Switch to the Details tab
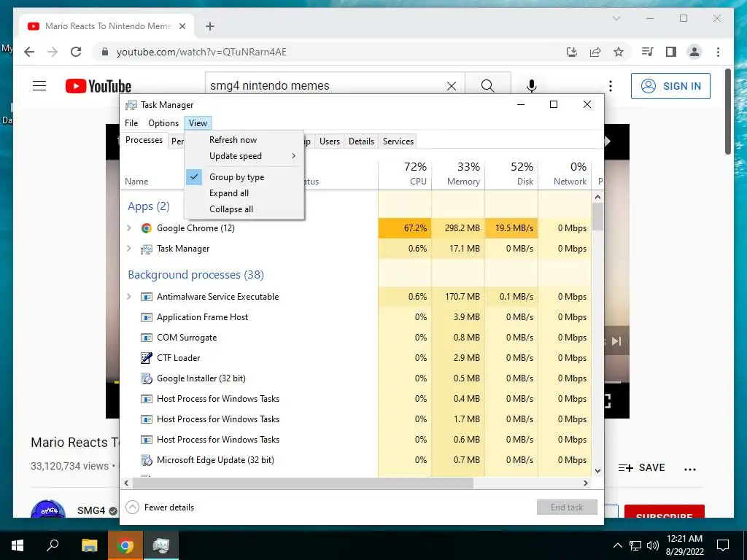This screenshot has width=747, height=560. 361,141
